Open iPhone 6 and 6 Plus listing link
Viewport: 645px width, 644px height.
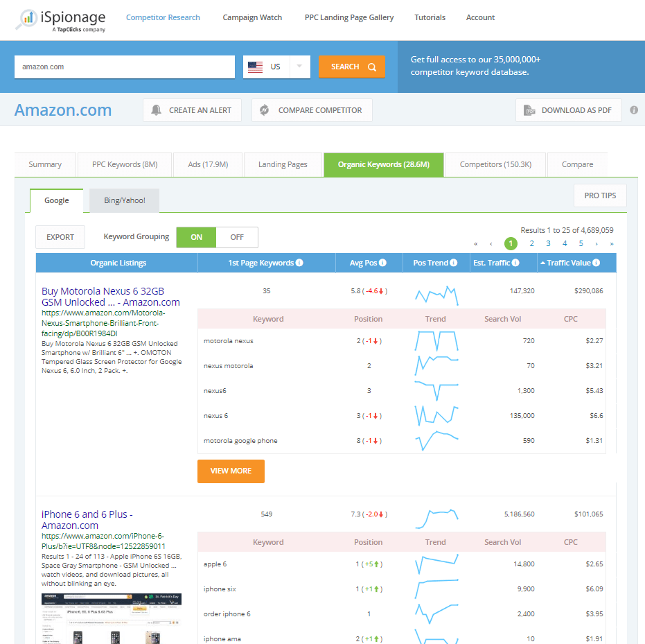[x=87, y=520]
